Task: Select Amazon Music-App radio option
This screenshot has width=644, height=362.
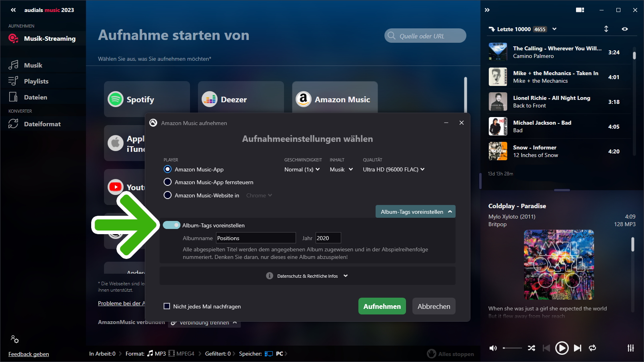Action: pos(168,169)
